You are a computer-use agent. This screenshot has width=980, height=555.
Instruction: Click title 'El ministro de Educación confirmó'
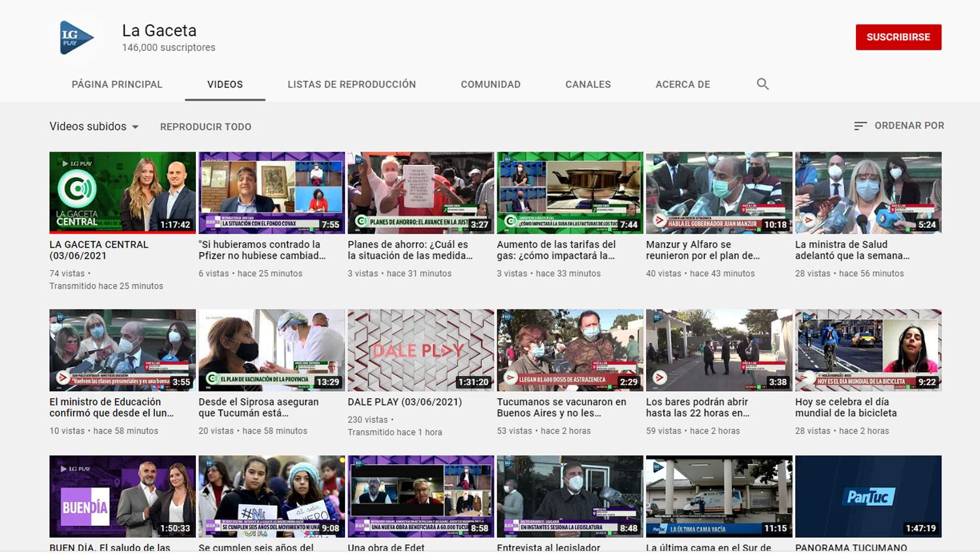[112, 407]
